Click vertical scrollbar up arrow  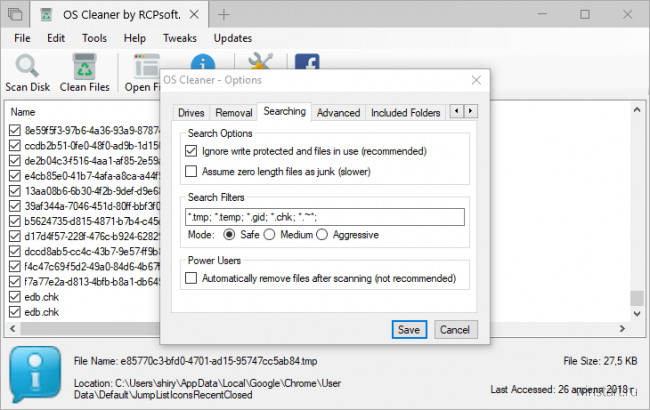coord(637,110)
